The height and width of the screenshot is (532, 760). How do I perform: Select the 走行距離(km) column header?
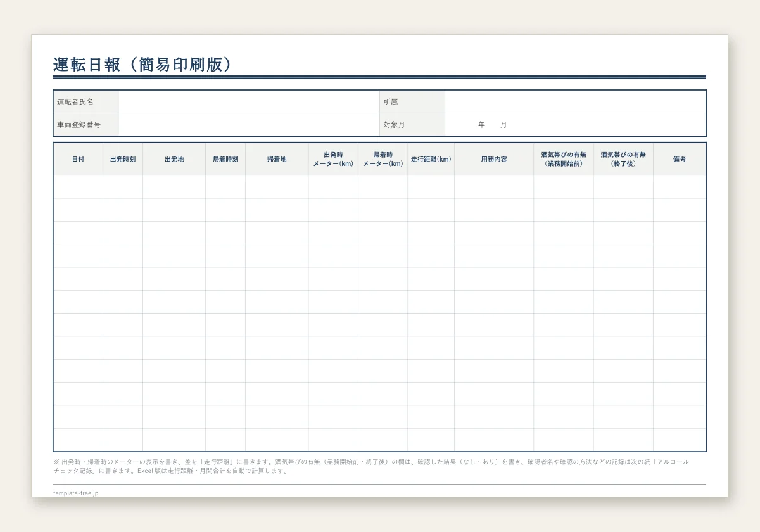(x=431, y=160)
